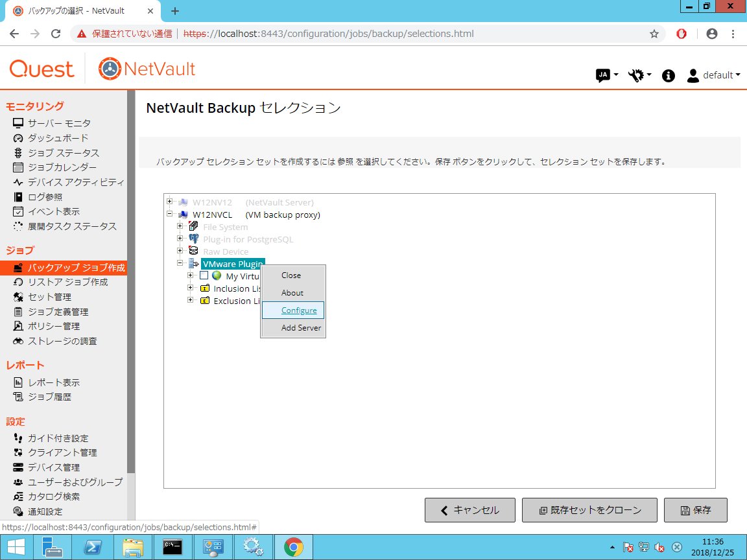This screenshot has width=747, height=560.
Task: Open ログ参照 in sidebar
Action: pos(45,196)
